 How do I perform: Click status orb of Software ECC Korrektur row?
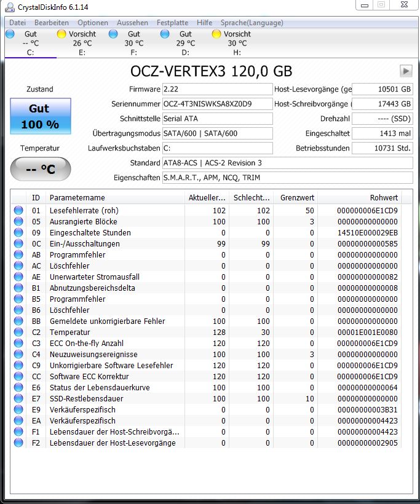[x=18, y=376]
